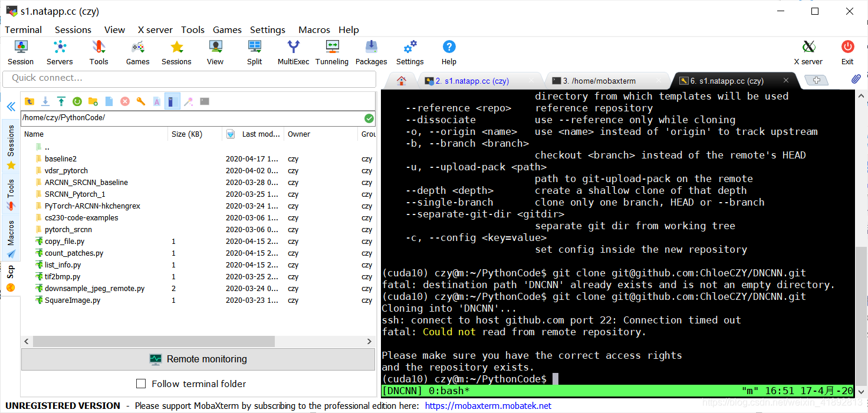Select the baseline2 folder
The width and height of the screenshot is (868, 413).
coord(61,158)
